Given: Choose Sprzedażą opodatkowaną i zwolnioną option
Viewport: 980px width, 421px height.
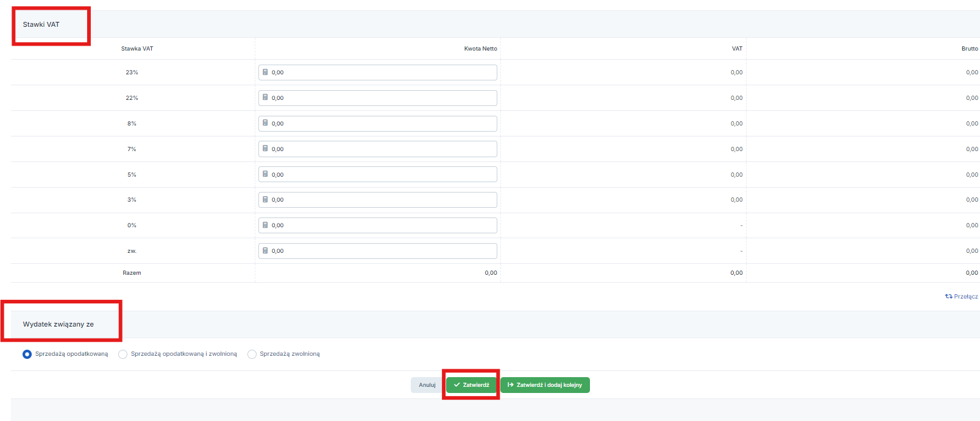Looking at the screenshot, I should point(123,354).
